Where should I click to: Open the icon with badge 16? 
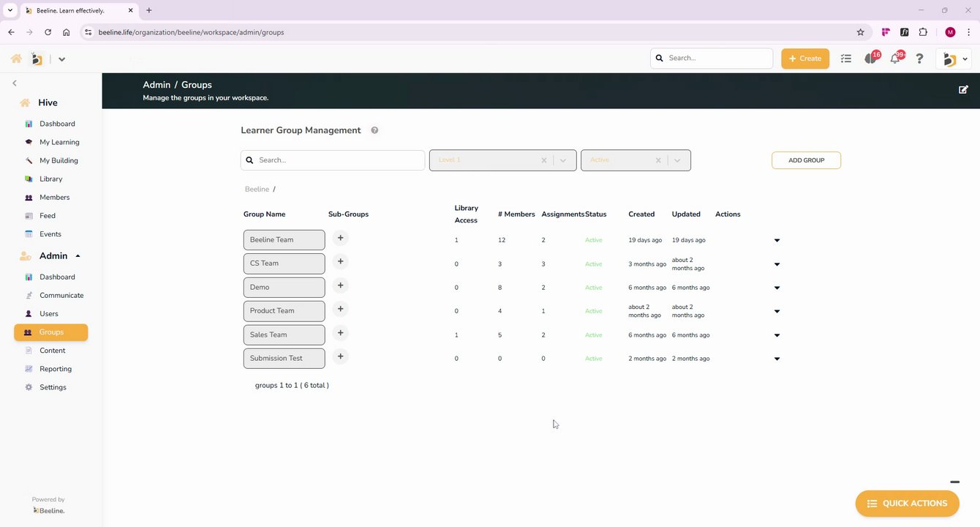pos(871,58)
